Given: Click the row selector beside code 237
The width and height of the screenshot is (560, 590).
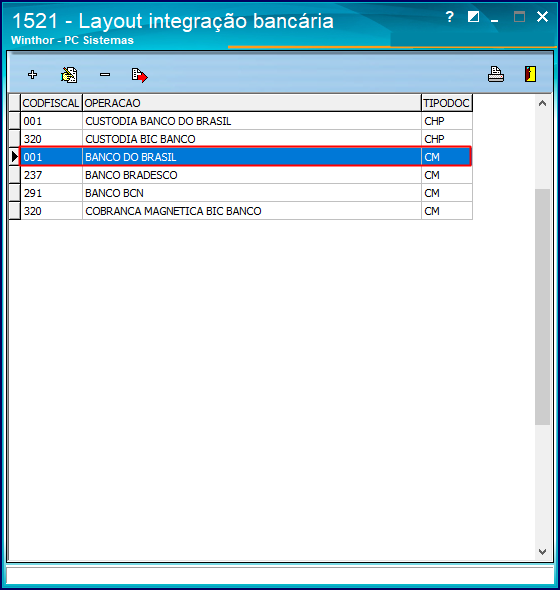Looking at the screenshot, I should click(x=14, y=175).
